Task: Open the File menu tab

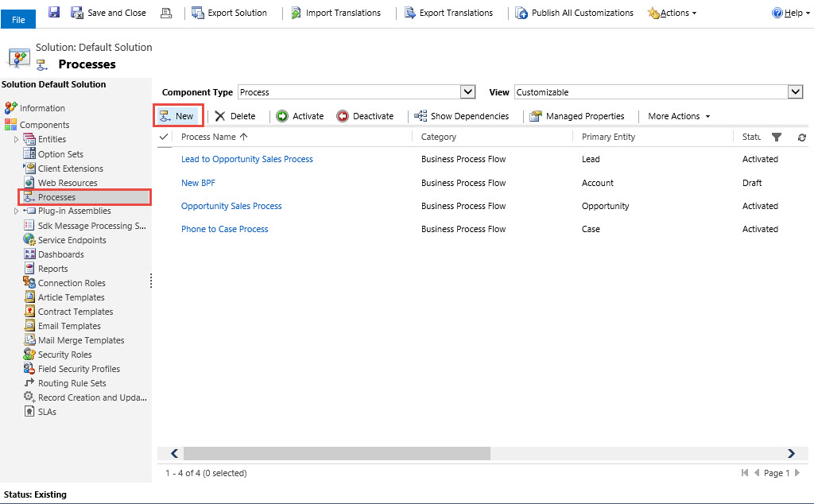Action: pos(18,19)
